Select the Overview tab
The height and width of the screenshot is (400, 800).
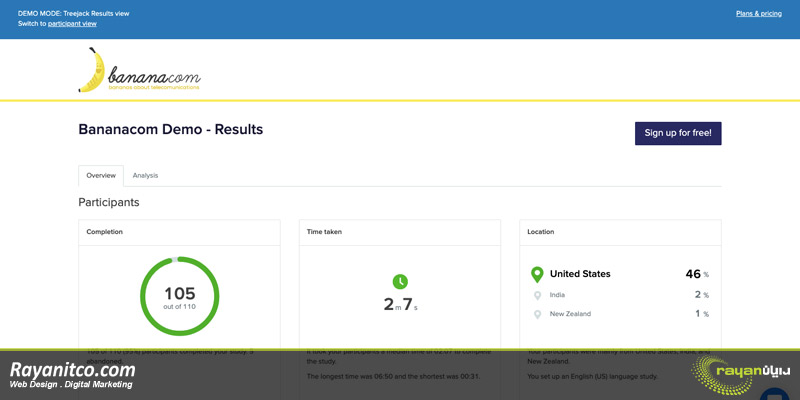pos(101,176)
